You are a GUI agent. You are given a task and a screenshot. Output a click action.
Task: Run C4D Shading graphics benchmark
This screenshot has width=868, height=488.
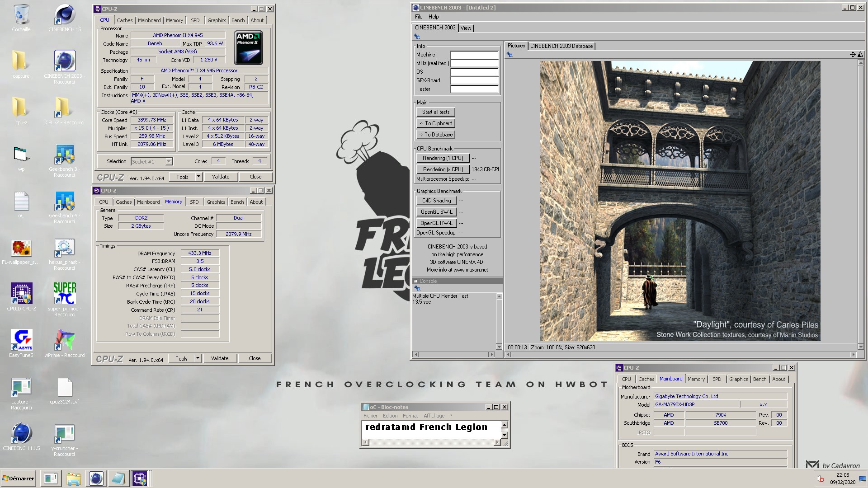pos(436,201)
